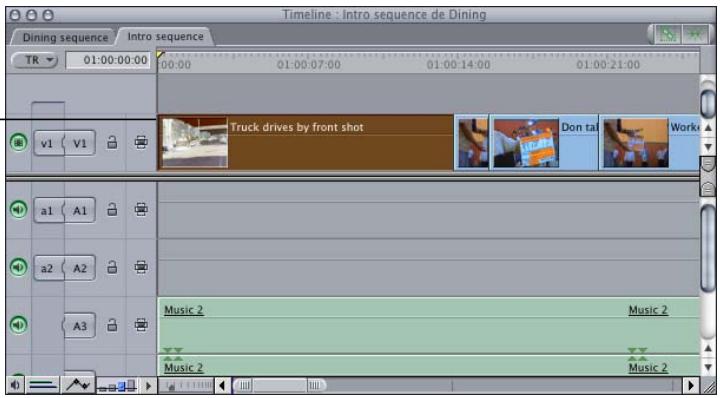Lock the A3 audio track
Viewport: 720px width, 398px height.
(x=112, y=325)
